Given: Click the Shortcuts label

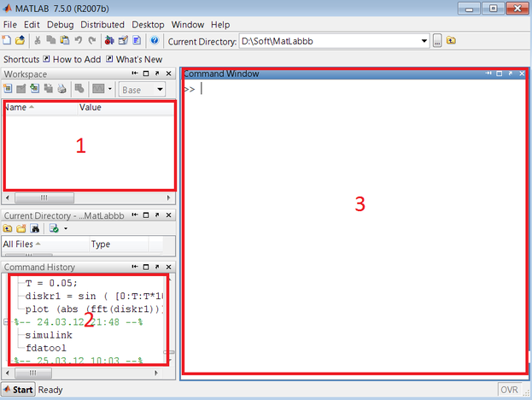Looking at the screenshot, I should click(21, 60).
